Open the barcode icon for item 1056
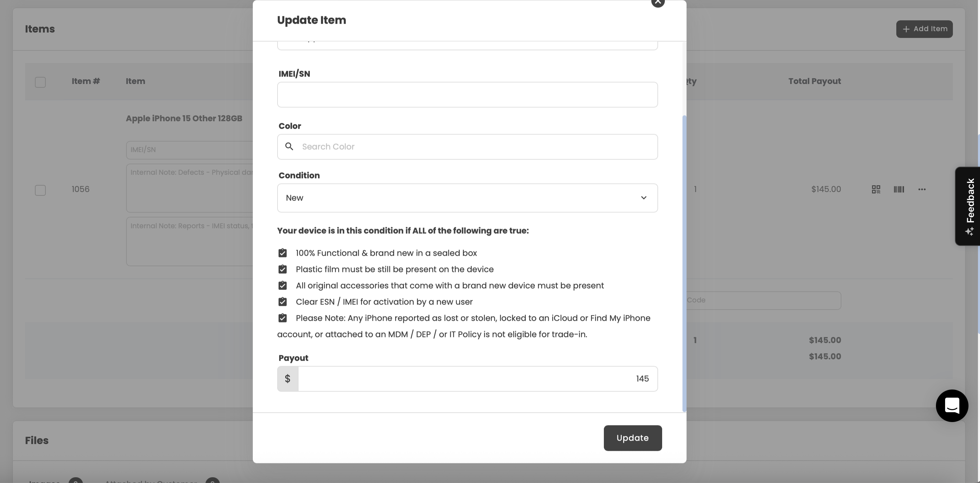 [899, 189]
